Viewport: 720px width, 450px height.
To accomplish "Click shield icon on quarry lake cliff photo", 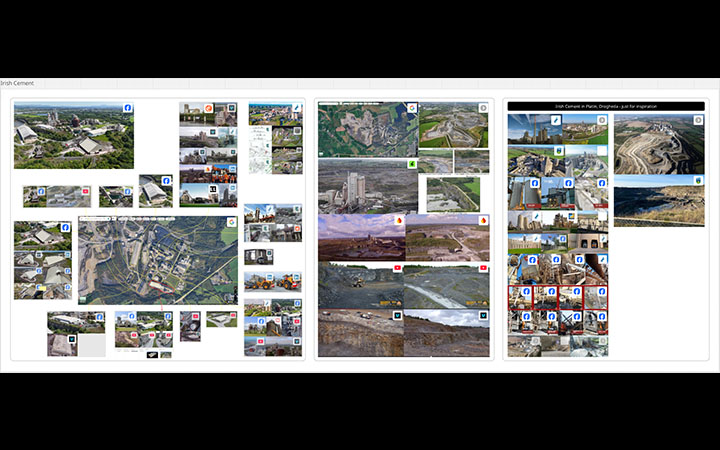I will tap(698, 181).
